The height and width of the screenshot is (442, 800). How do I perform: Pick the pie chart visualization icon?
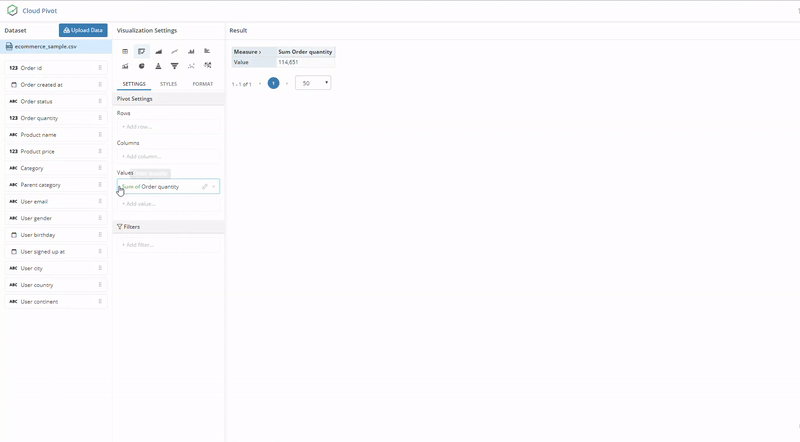[x=141, y=66]
